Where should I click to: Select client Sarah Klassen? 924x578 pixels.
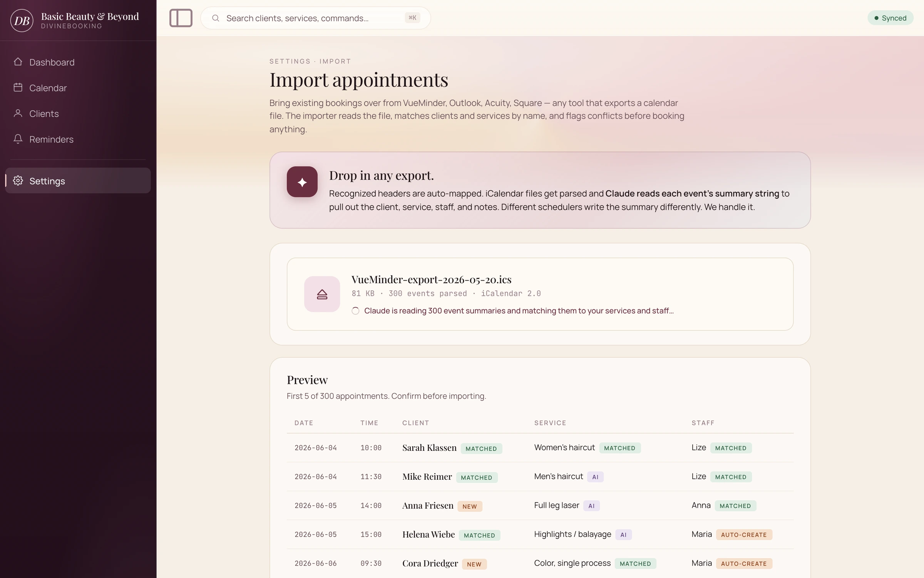429,448
